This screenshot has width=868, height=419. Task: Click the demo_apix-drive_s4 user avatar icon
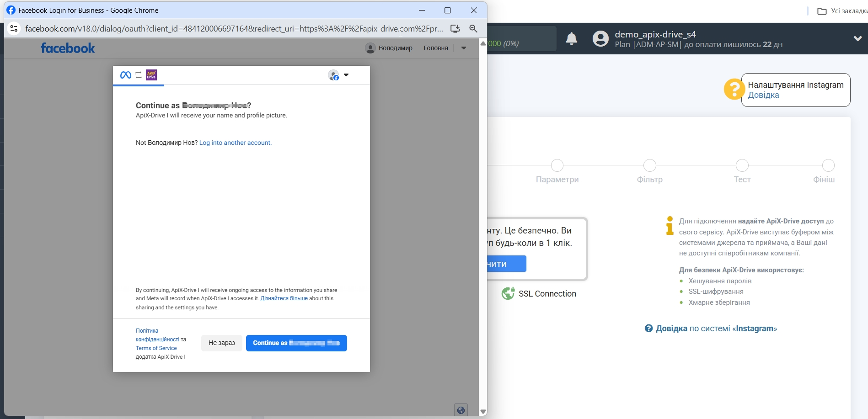(600, 39)
